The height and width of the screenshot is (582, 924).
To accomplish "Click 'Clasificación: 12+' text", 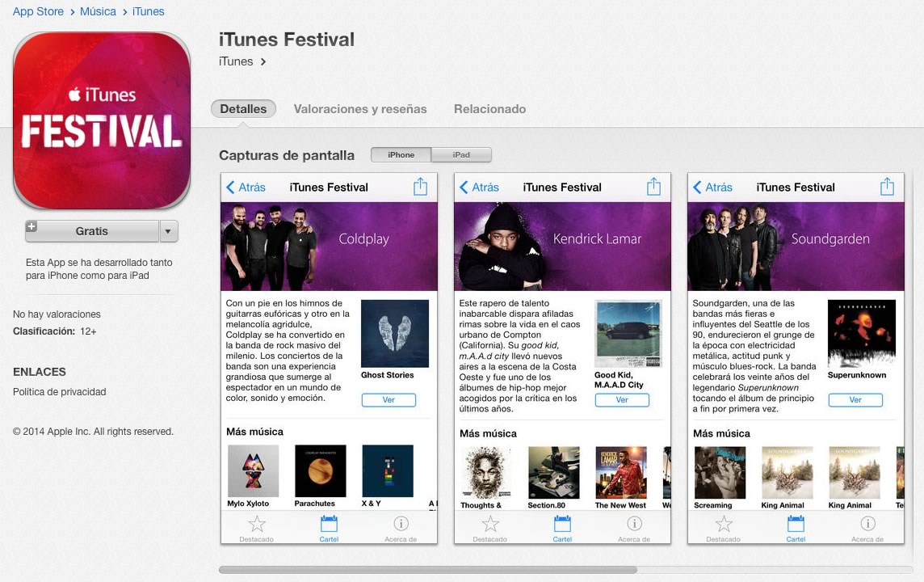I will click(x=54, y=331).
